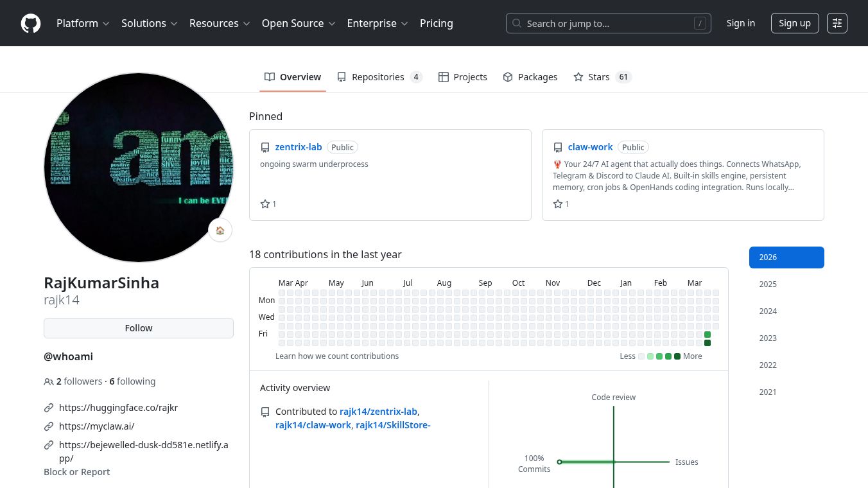
Task: Open the appearance settings icon button
Action: click(837, 23)
